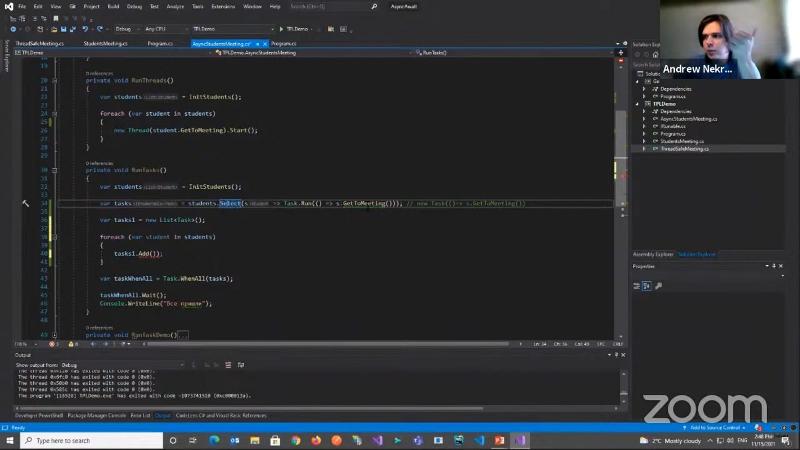Open the Any CPU platform dropdown
Image resolution: width=800 pixels, height=450 pixels.
click(x=160, y=29)
